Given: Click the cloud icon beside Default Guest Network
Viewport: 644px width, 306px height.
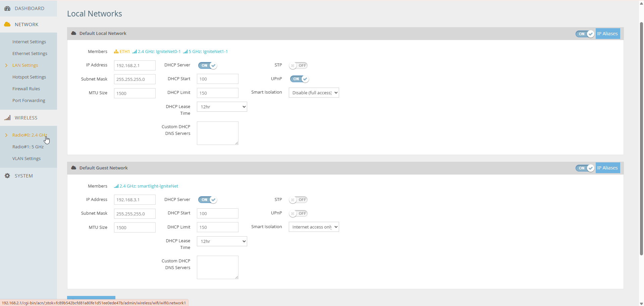Looking at the screenshot, I should (74, 168).
